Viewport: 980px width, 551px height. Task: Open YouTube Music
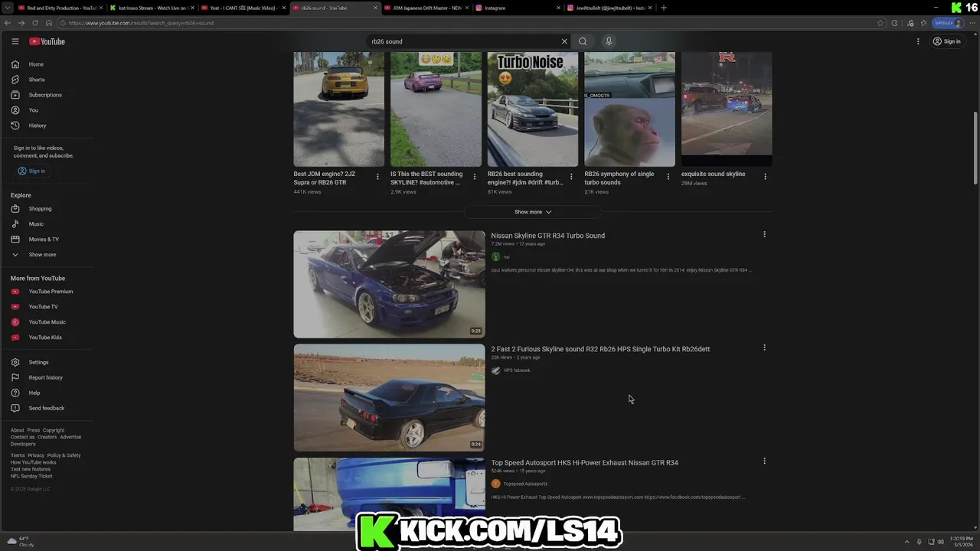[x=47, y=322]
